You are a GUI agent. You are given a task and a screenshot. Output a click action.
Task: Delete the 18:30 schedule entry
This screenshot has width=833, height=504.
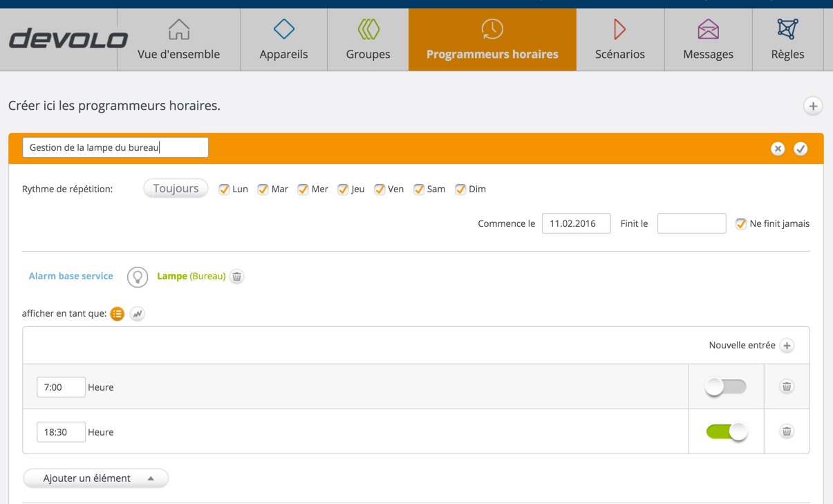pyautogui.click(x=787, y=431)
